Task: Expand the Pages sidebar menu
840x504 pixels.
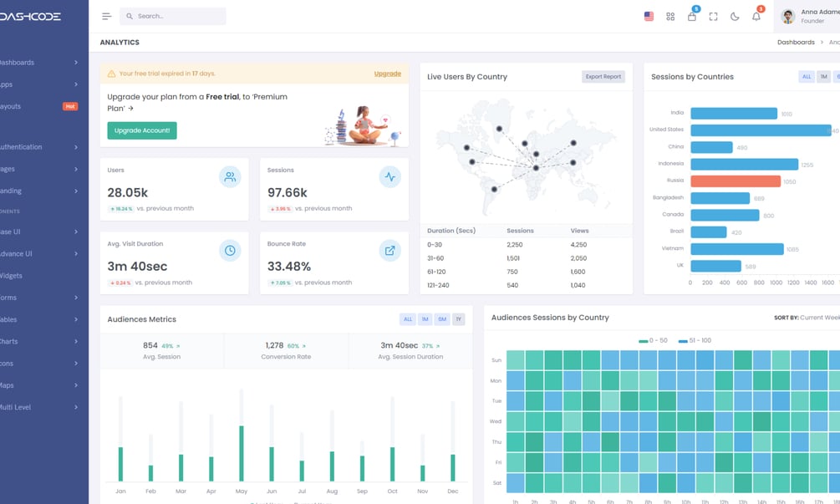Action: click(38, 169)
